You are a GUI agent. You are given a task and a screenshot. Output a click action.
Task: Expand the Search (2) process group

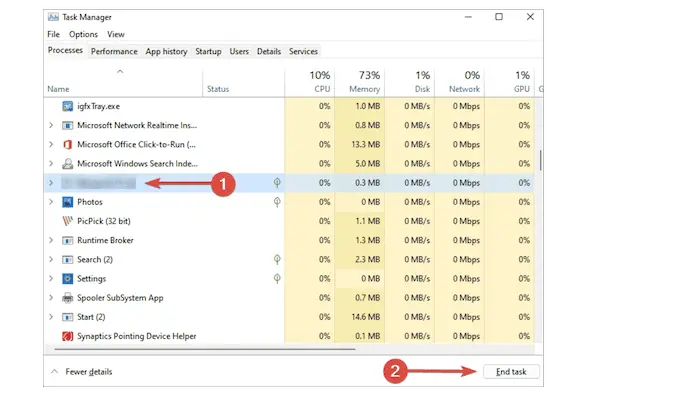click(x=51, y=259)
